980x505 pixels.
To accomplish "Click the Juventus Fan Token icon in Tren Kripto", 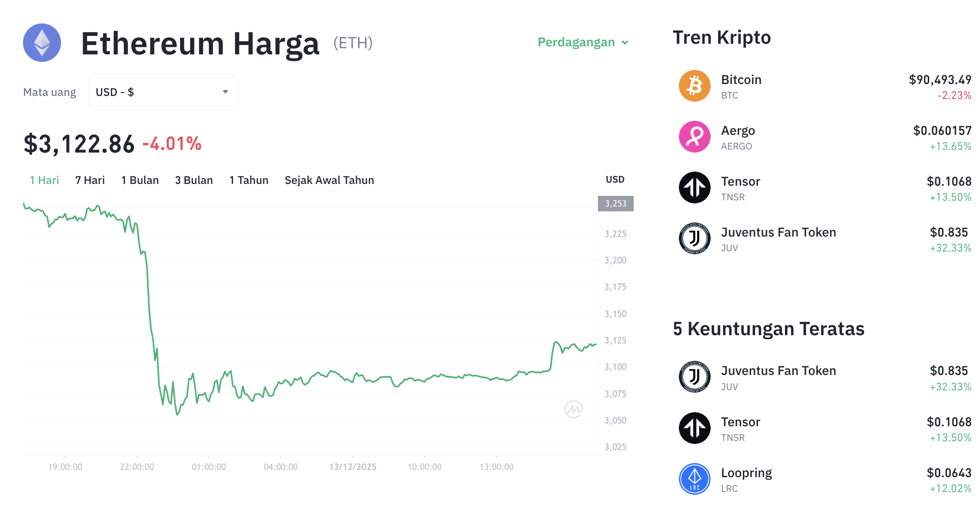I will (694, 238).
